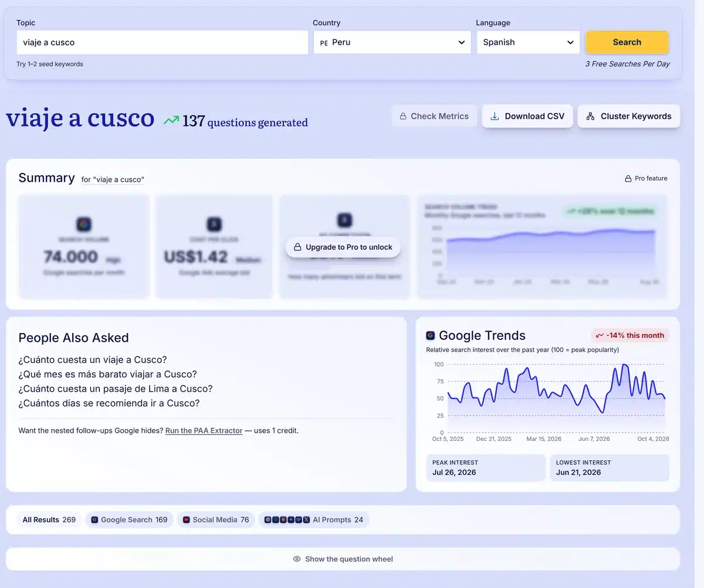Screen dimensions: 704x588
Task: Click the YouTube icon in Social Media tab
Action: coord(186,519)
